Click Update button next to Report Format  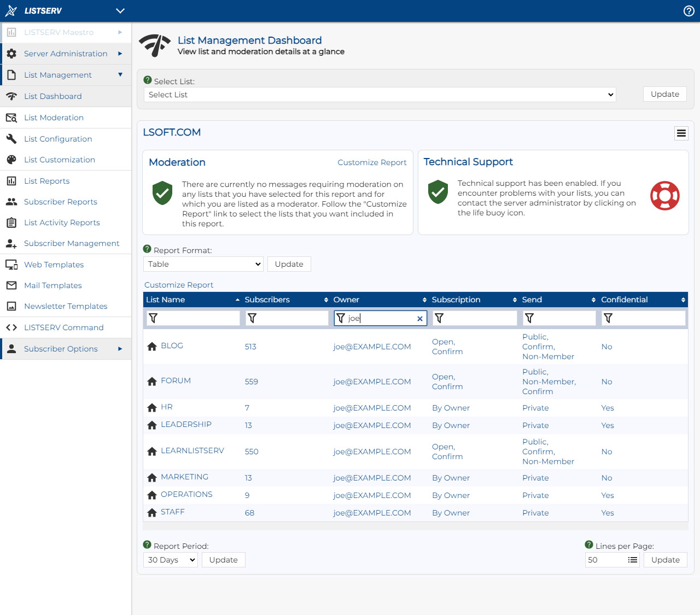(x=289, y=264)
